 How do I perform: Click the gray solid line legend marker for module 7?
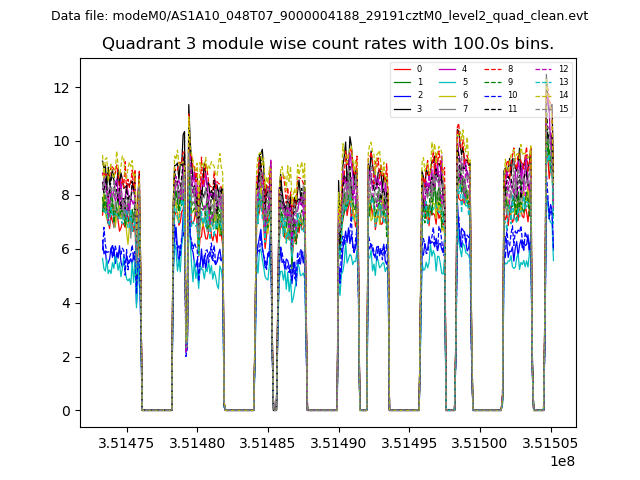[x=447, y=109]
